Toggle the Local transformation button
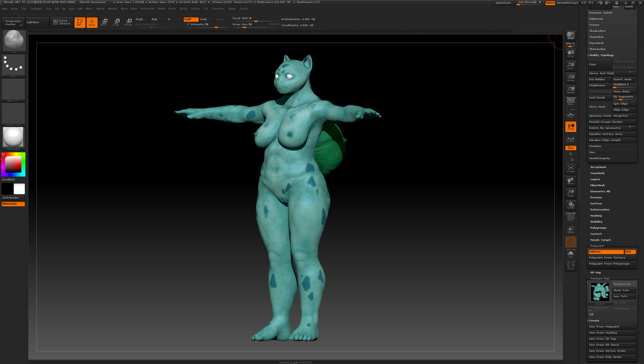The image size is (644, 364). [x=571, y=127]
